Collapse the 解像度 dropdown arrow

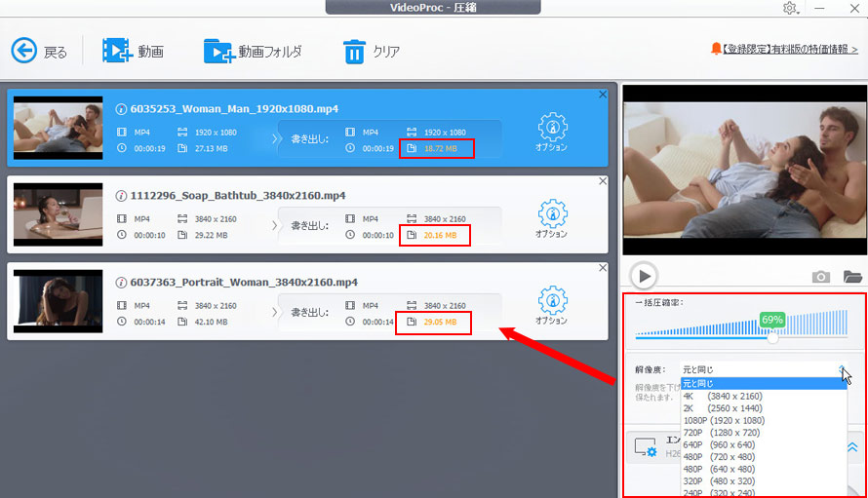tap(842, 369)
